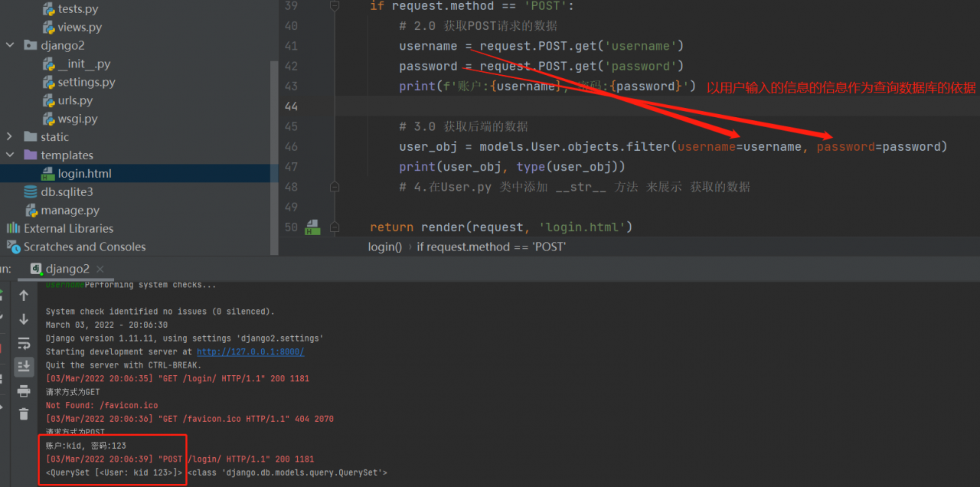The image size is (980, 487).
Task: Collapse the code fold at line 39
Action: (x=334, y=6)
